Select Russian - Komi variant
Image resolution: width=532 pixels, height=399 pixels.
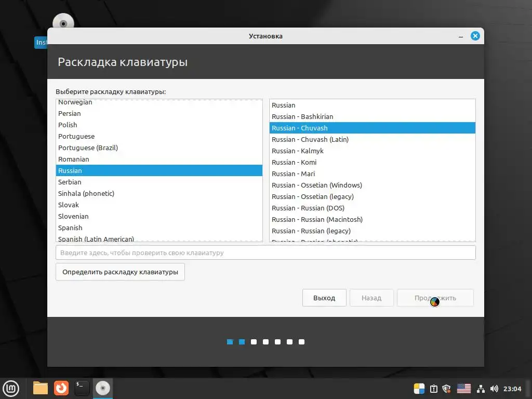(372, 162)
